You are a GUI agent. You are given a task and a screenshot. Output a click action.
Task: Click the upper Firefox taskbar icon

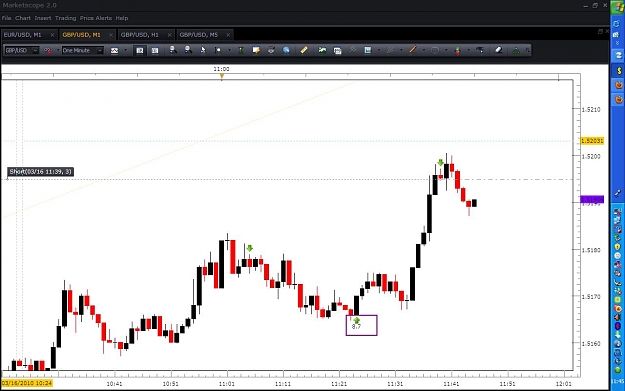618,85
